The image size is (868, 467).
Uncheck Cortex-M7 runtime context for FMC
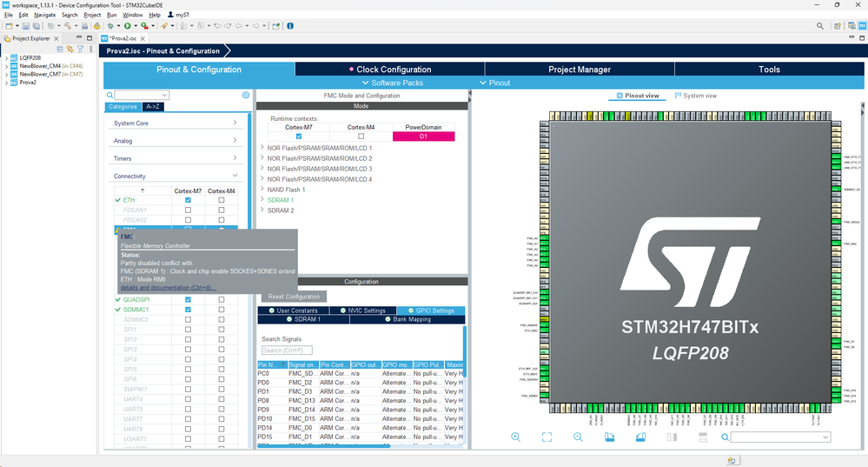pos(299,137)
